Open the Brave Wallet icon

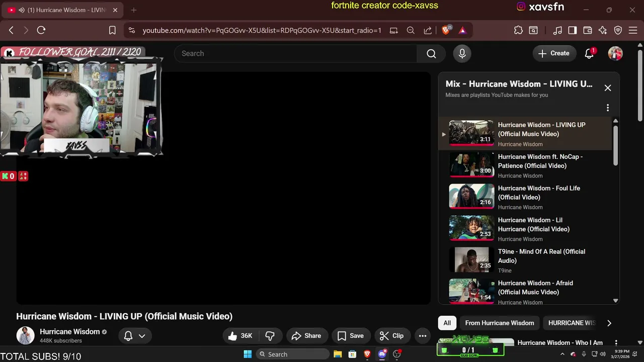[x=587, y=30]
